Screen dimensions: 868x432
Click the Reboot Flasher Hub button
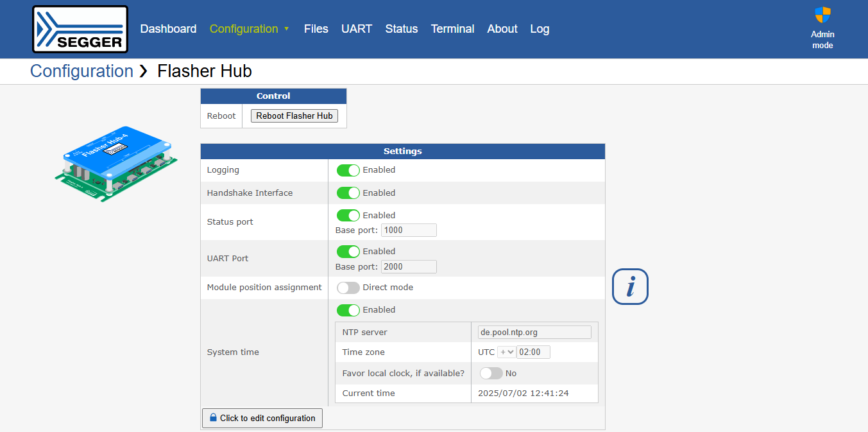[294, 116]
